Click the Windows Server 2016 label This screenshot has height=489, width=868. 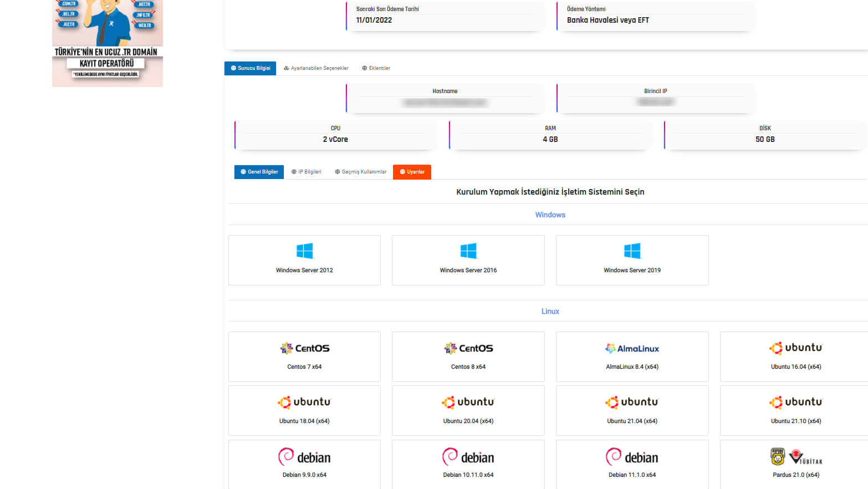click(468, 271)
